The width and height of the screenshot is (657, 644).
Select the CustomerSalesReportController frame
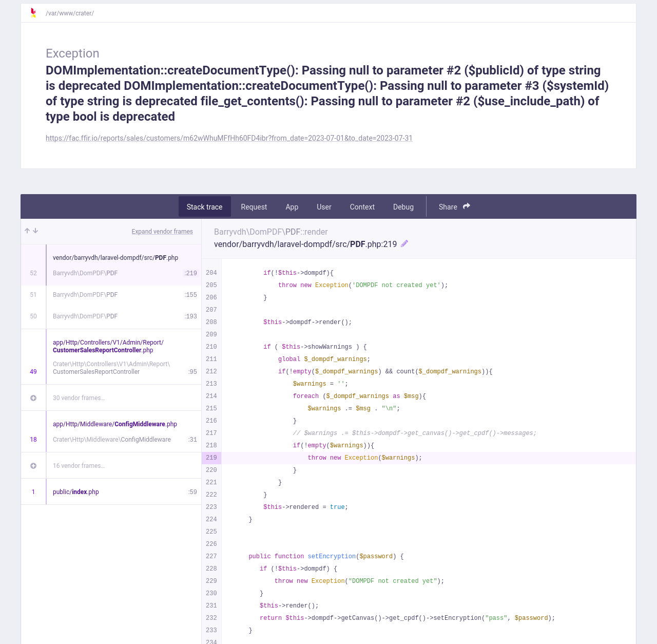[113, 357]
